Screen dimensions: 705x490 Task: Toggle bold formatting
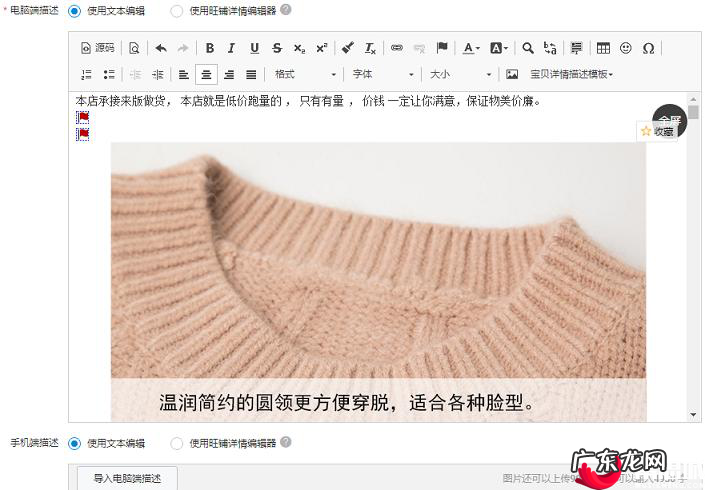point(210,48)
